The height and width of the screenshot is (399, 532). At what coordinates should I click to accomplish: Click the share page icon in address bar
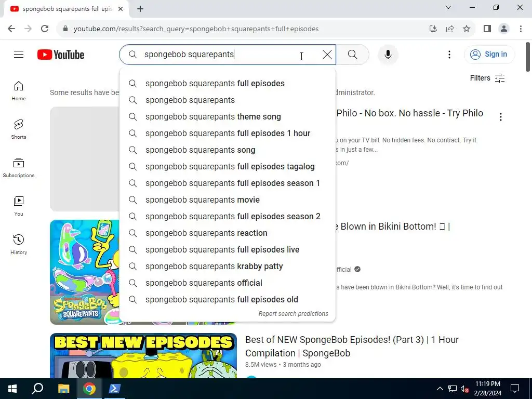(450, 29)
